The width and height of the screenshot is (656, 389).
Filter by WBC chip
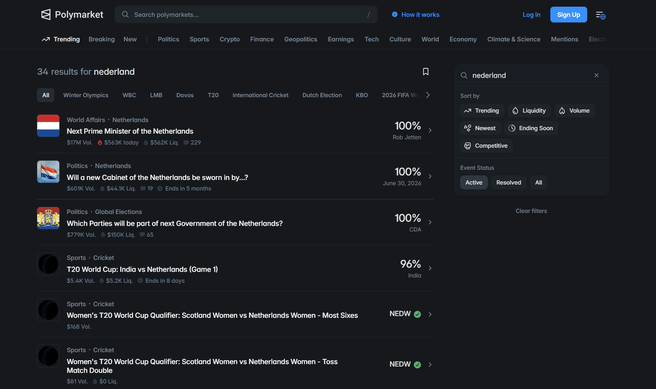tap(129, 95)
